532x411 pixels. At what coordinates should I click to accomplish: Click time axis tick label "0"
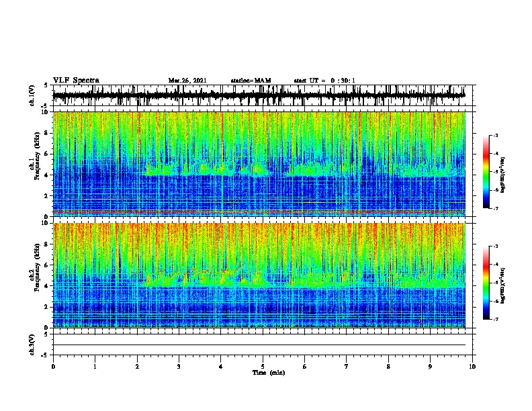point(53,367)
